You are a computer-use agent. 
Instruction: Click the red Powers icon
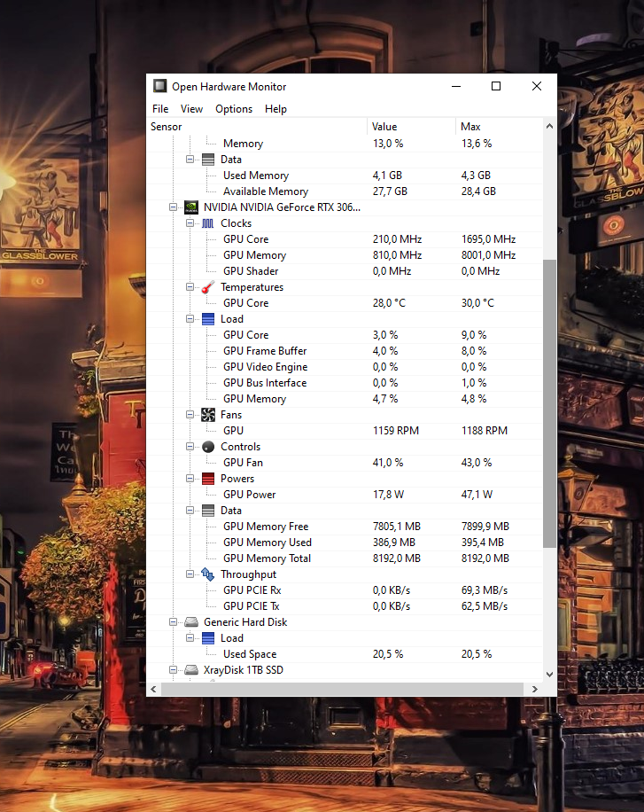click(207, 479)
